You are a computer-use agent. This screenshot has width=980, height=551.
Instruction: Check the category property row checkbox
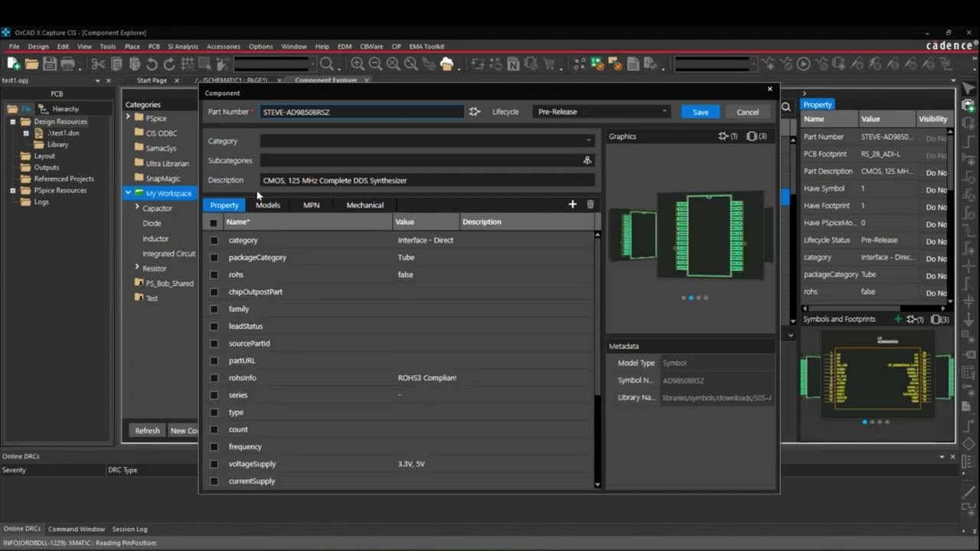click(x=214, y=240)
